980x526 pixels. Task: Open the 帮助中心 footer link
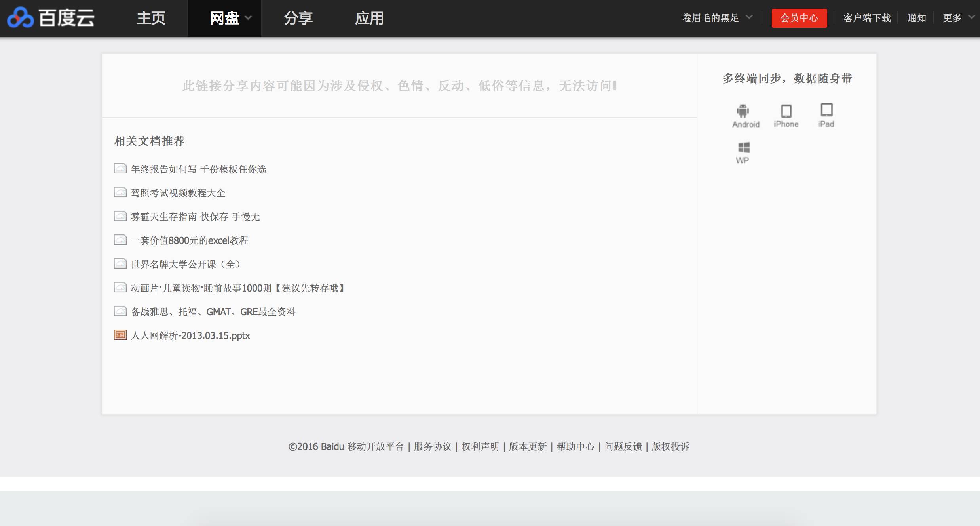pos(575,447)
